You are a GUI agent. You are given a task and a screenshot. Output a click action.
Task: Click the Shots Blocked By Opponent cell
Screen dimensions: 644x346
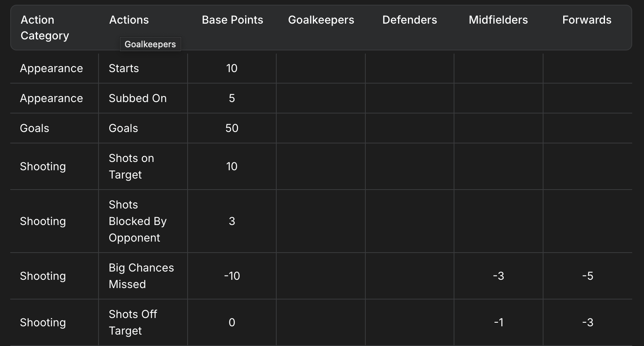tap(138, 221)
